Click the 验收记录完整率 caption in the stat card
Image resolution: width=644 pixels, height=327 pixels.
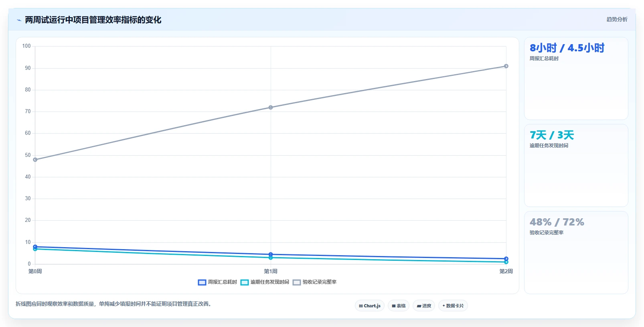point(546,233)
